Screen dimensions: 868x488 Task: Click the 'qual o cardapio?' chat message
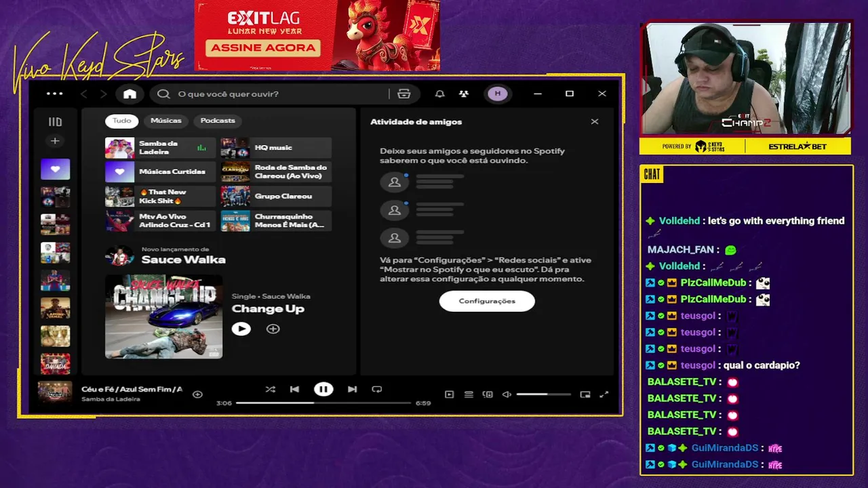[762, 365]
